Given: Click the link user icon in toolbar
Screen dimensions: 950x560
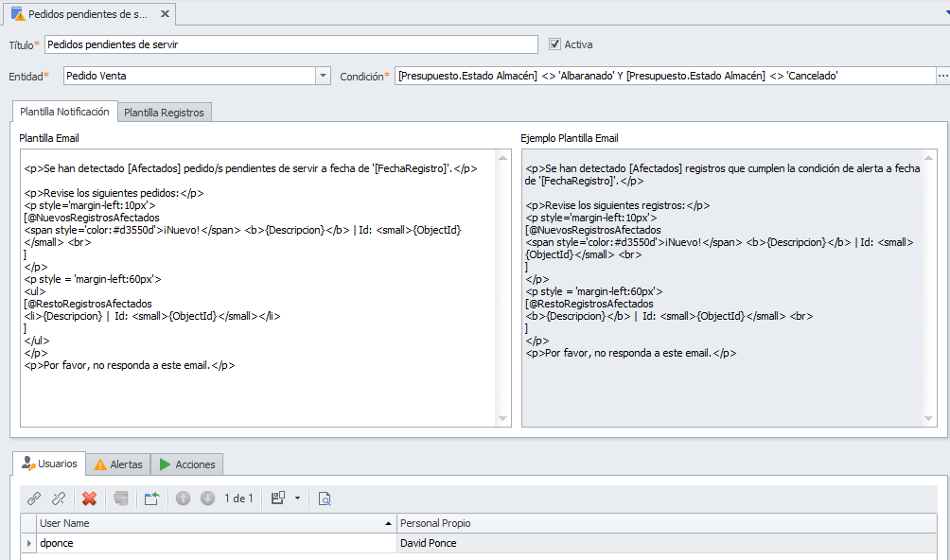Looking at the screenshot, I should tap(34, 499).
